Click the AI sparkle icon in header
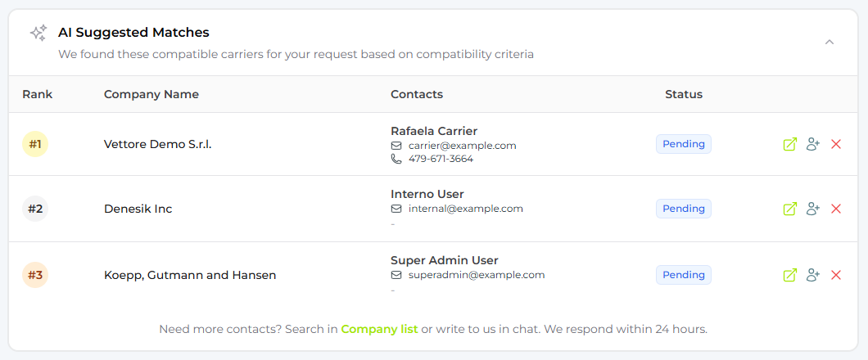 tap(38, 33)
